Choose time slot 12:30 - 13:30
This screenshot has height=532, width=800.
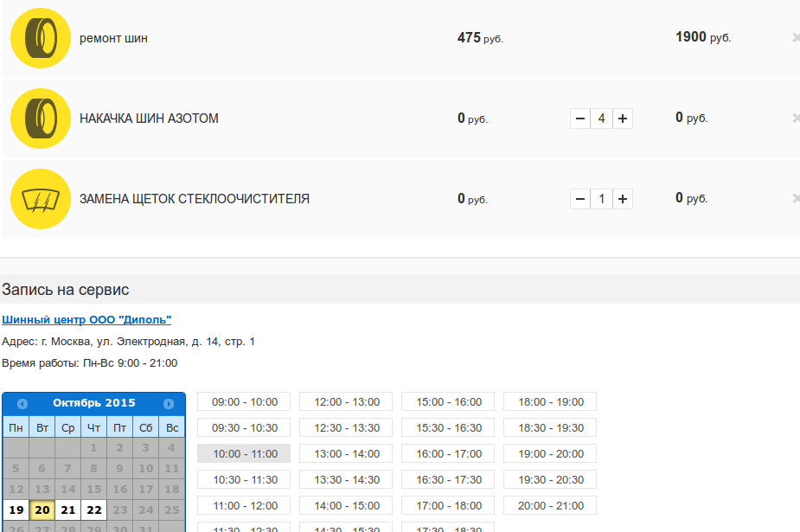tap(346, 428)
